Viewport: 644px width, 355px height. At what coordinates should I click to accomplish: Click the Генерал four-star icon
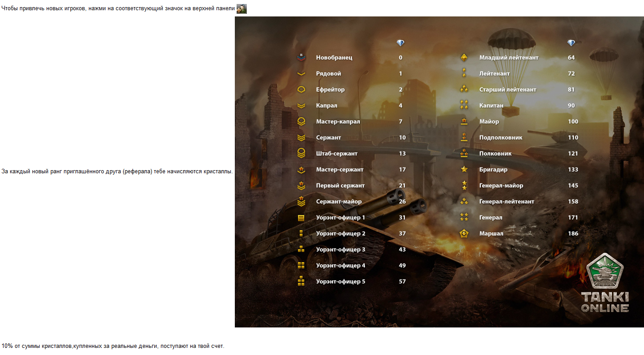coord(464,217)
